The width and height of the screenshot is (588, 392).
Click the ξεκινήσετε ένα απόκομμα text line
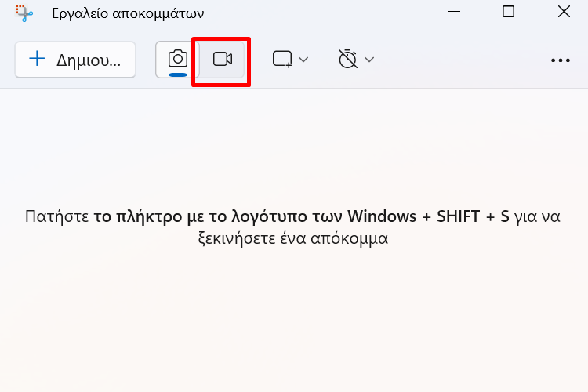coord(293,238)
